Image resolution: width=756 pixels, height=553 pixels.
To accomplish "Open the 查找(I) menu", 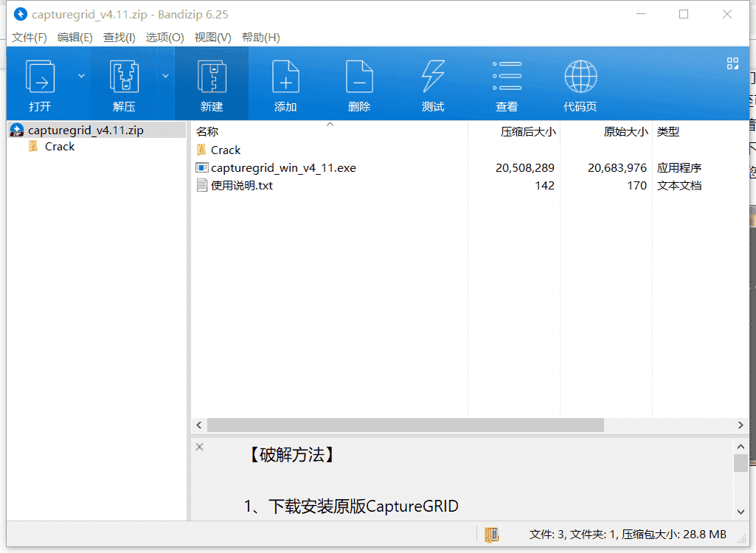I will [119, 38].
